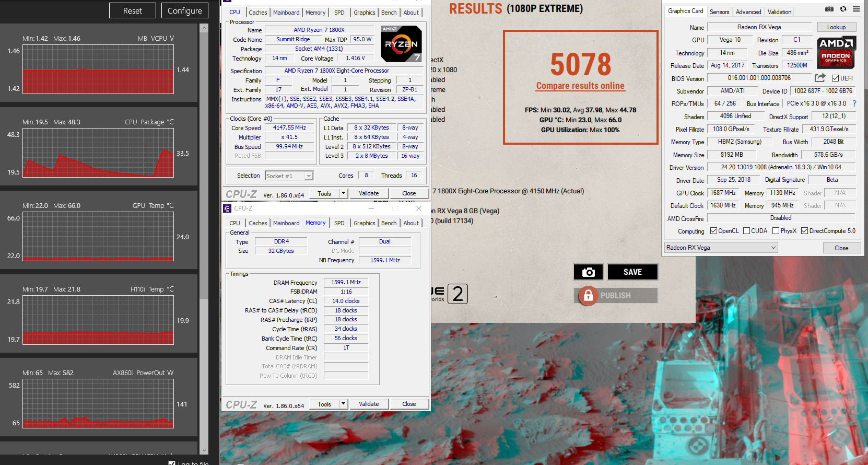
Task: Click the AMD Ryzen 7 1800X name field
Action: pyautogui.click(x=319, y=30)
